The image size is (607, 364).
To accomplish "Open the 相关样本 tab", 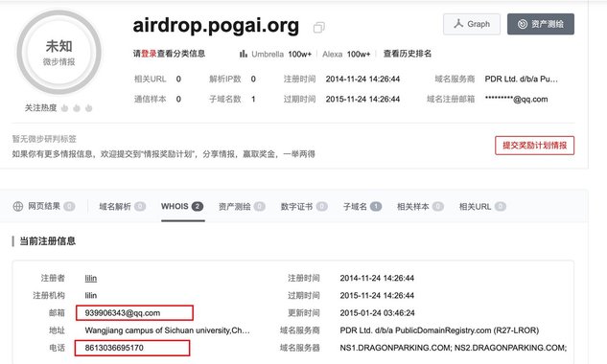I will (420, 206).
